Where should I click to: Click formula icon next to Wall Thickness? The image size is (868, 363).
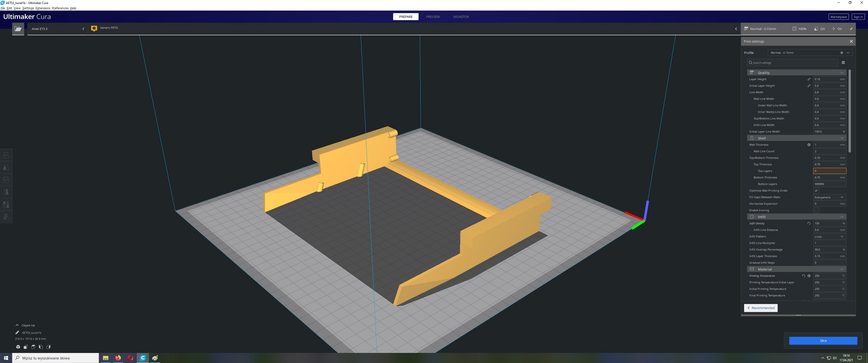coord(809,145)
